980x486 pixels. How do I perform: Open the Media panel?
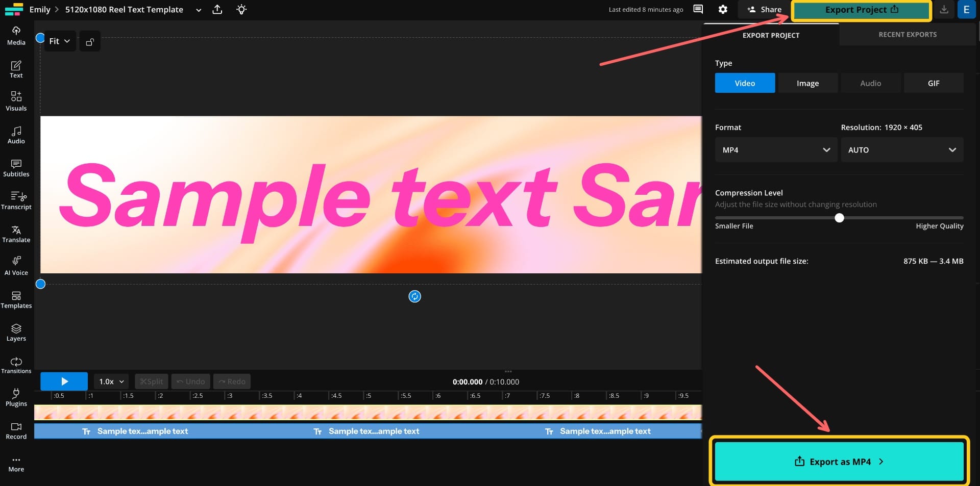coord(16,35)
